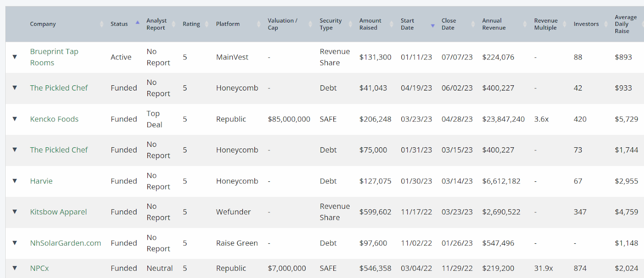Image resolution: width=644 pixels, height=278 pixels.
Task: Open the NPCx company link
Action: pyautogui.click(x=39, y=268)
